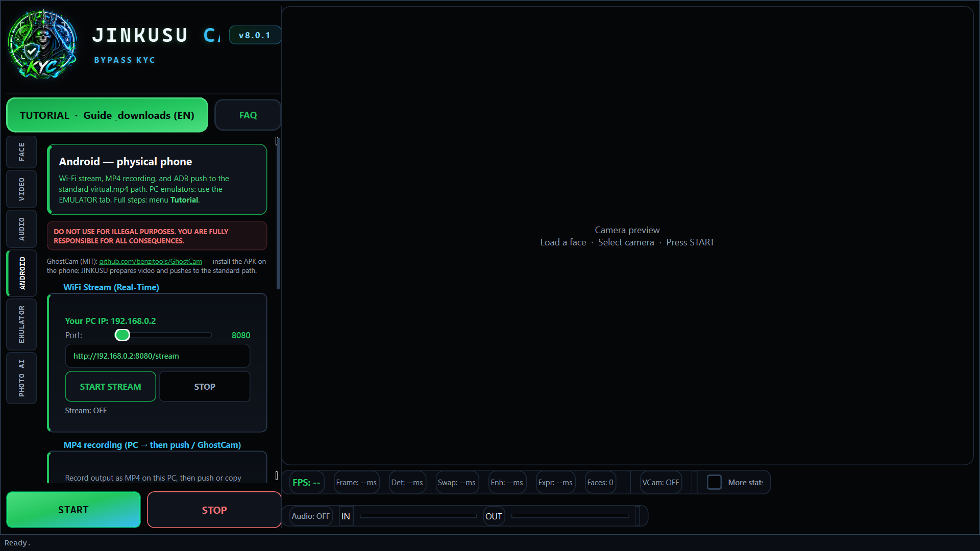Viewport: 980px width, 551px height.
Task: Click the green START button at bottom
Action: point(73,510)
